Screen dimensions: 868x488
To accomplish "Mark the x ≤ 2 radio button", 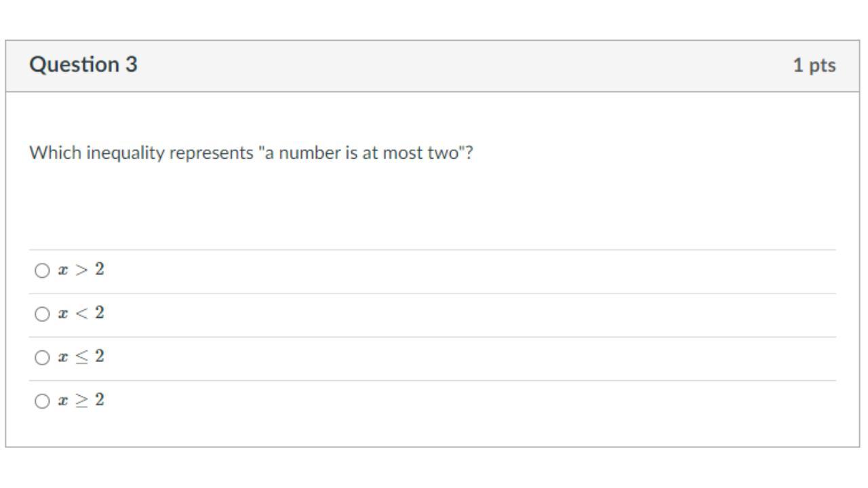I will (x=42, y=357).
